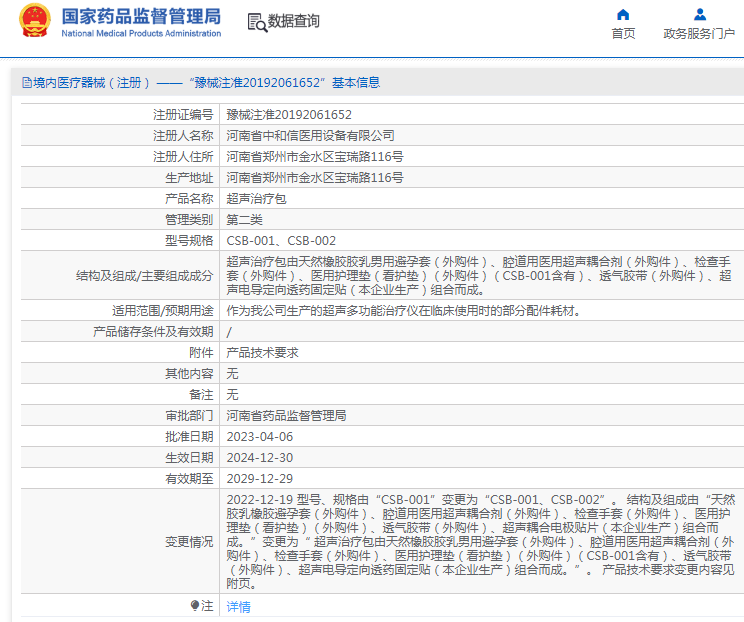Viewport: 744px width, 622px height.
Task: Click the lightbulb icon beside 注
Action: [x=195, y=605]
